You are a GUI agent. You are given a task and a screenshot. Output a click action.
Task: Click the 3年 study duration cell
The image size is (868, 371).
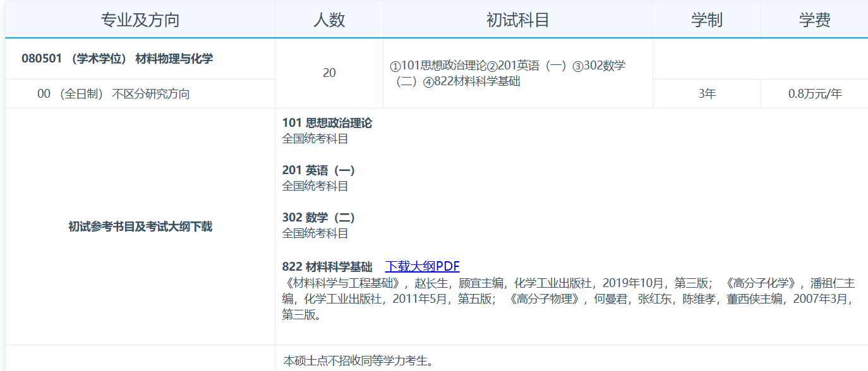point(706,93)
